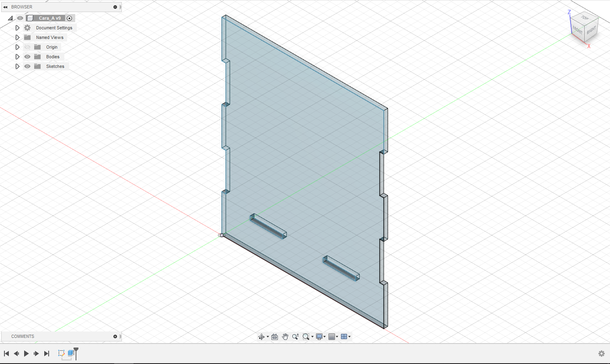
Task: Open Viewports layout icon
Action: 344,337
